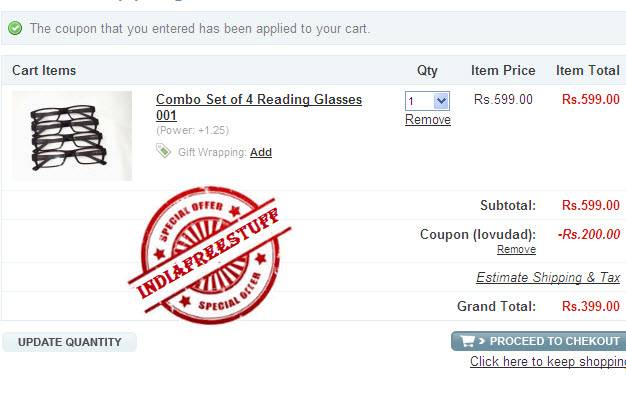Viewport: 626px width, 404px height.
Task: Click the Item Total column header
Action: [588, 70]
